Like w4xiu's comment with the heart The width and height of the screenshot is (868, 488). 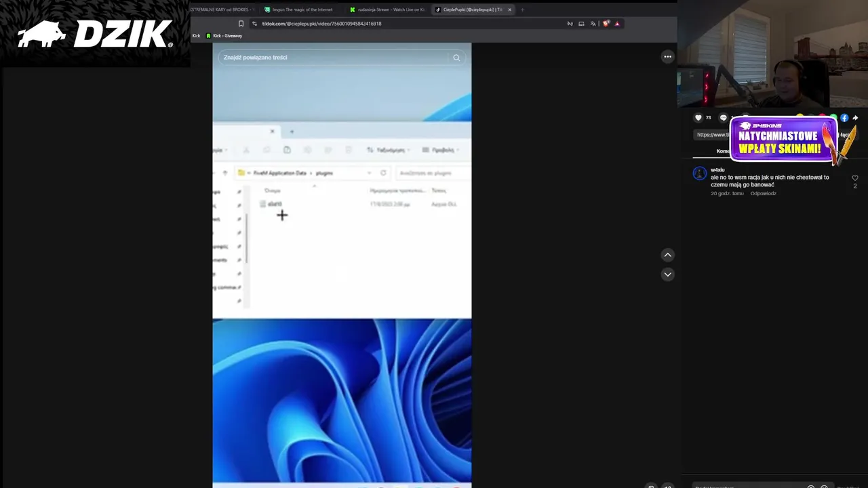pos(854,178)
